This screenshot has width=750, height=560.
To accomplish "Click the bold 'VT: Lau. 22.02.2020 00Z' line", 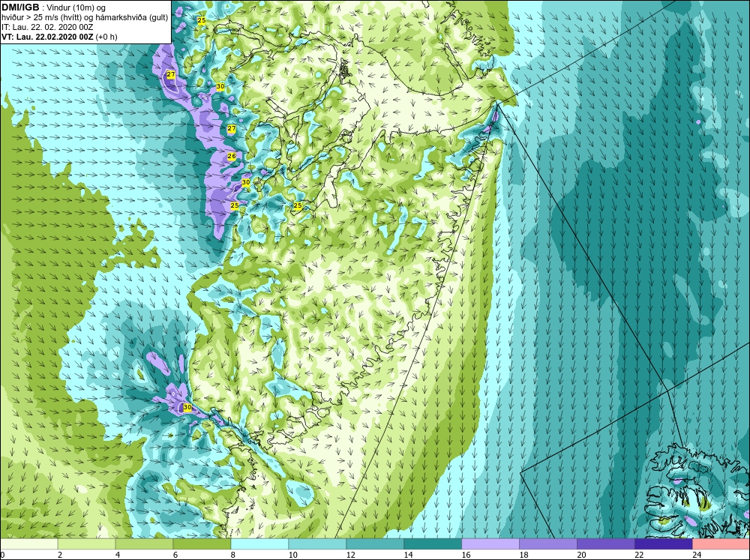I will point(47,37).
